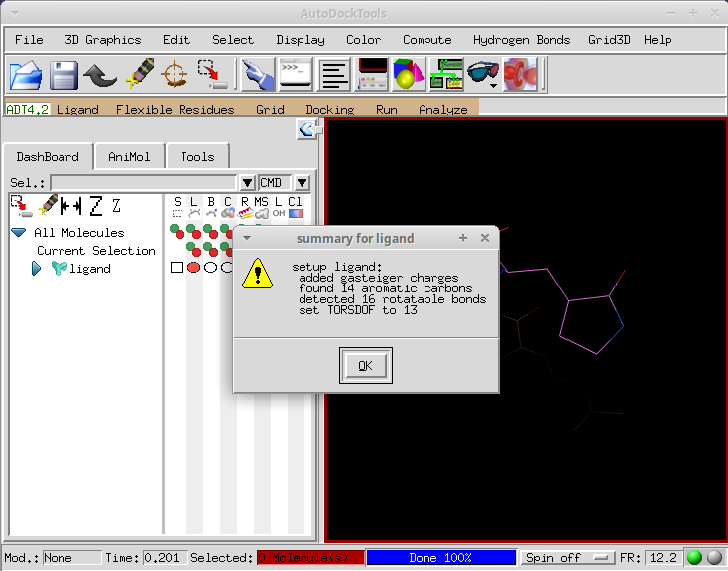This screenshot has width=728, height=571.
Task: Open the Grid ADT menu
Action: [x=270, y=110]
